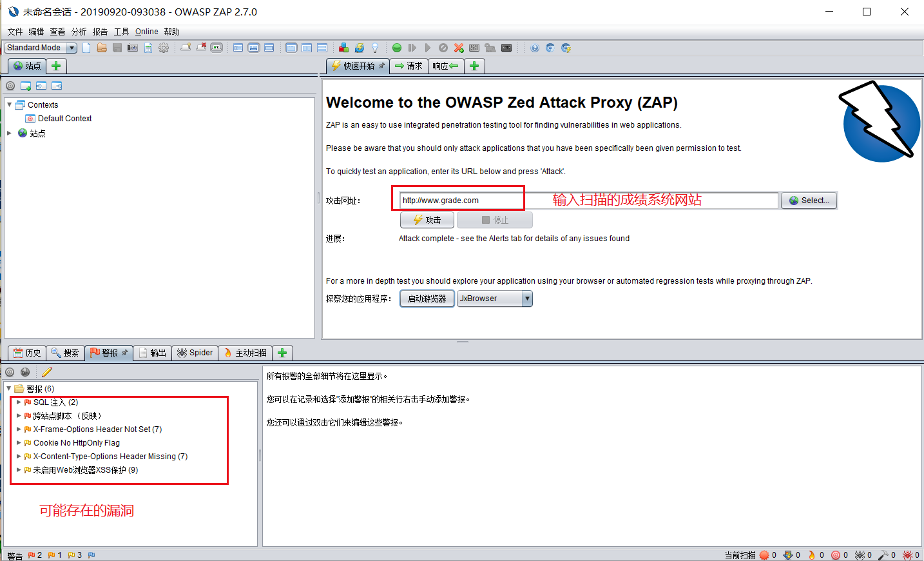Screen dimensions: 924x561
Task: Add a new tab beside Response tab
Action: click(474, 66)
